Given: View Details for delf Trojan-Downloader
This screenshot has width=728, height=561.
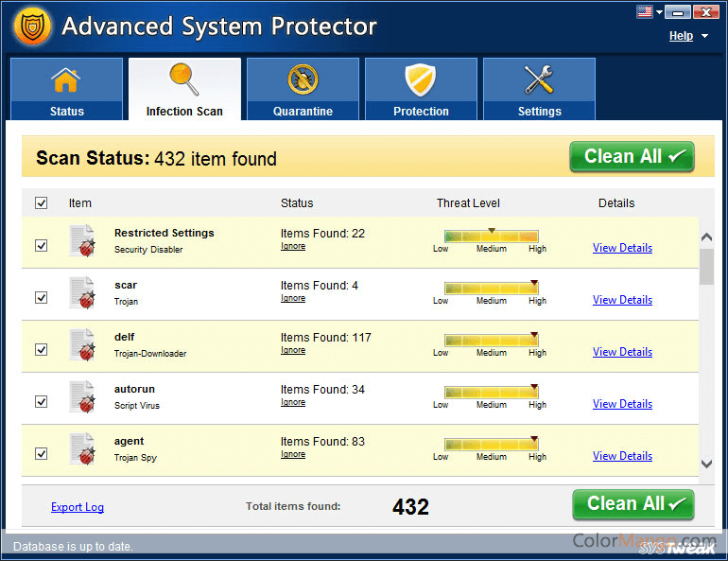Looking at the screenshot, I should coord(622,352).
